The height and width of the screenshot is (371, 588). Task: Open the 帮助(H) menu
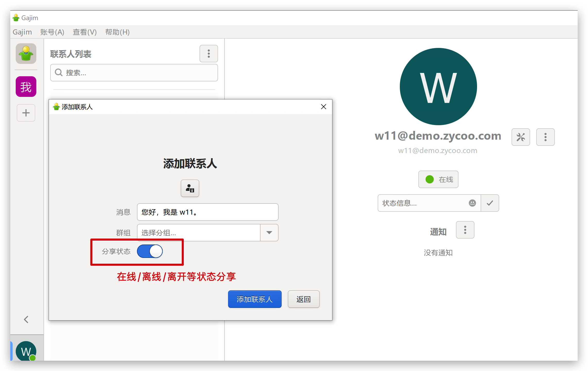(117, 32)
